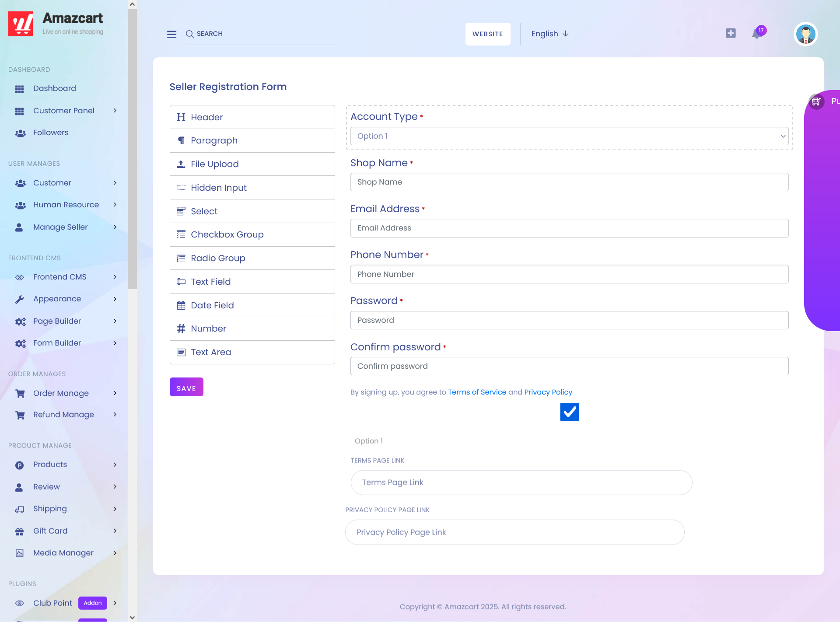840x622 pixels.
Task: Click the sidebar scroll up arrow
Action: click(x=132, y=4)
